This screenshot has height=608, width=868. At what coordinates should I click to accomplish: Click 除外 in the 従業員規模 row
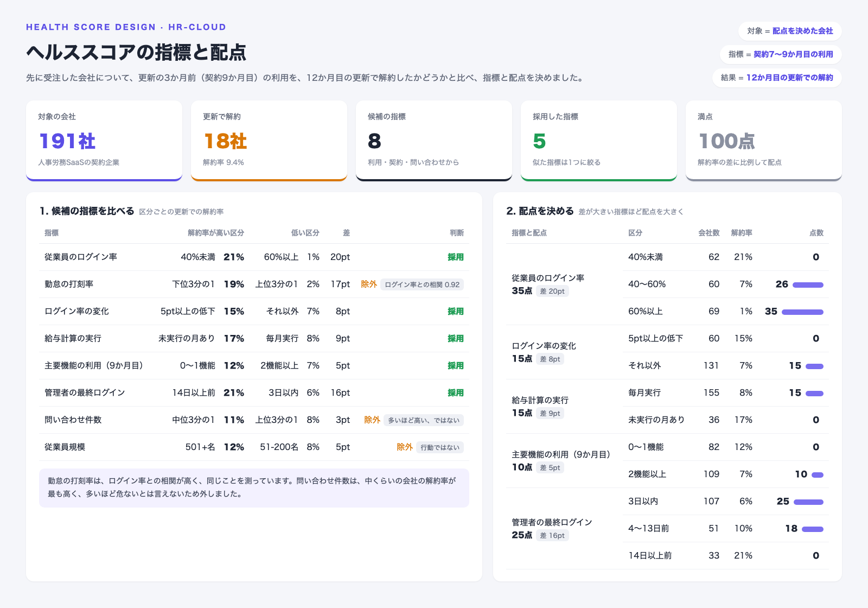[405, 447]
